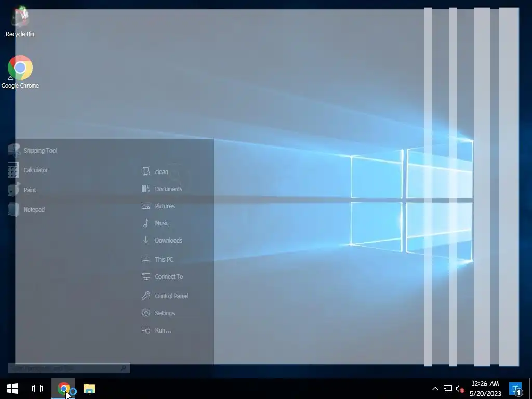Viewport: 532px width, 399px height.
Task: Click the network status tray icon
Action: click(x=447, y=389)
